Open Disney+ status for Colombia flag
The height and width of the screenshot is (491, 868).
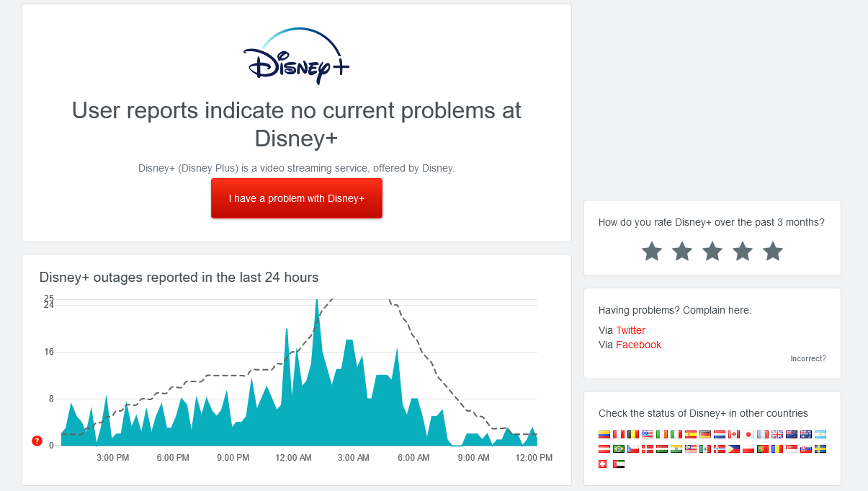pos(604,434)
